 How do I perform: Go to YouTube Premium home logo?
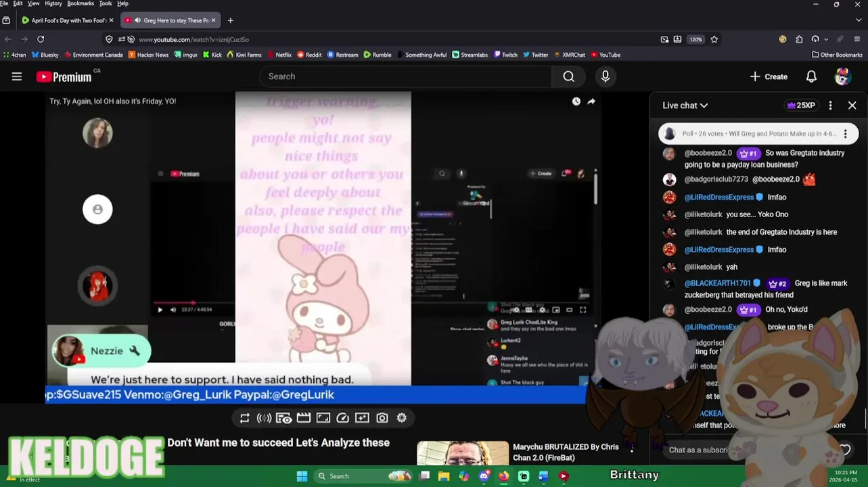pyautogui.click(x=64, y=76)
